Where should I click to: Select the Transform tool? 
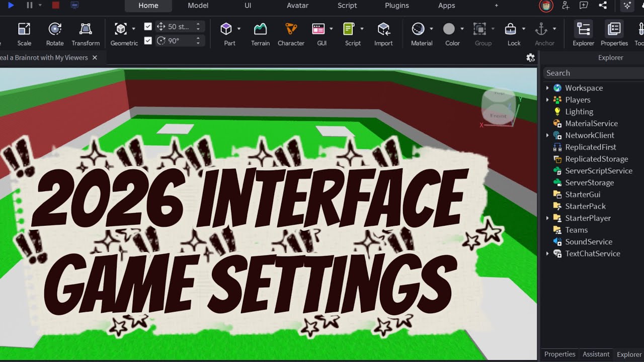click(86, 33)
